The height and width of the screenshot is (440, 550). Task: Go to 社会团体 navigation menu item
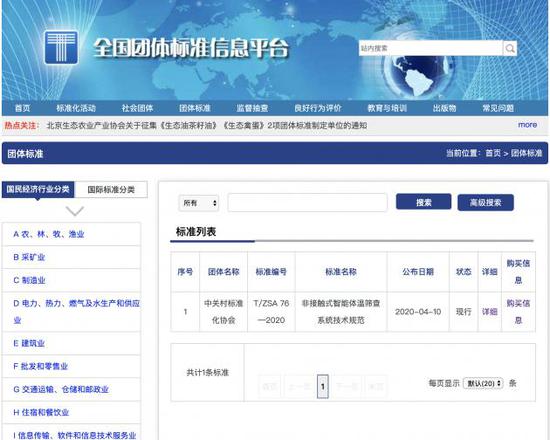[x=137, y=108]
